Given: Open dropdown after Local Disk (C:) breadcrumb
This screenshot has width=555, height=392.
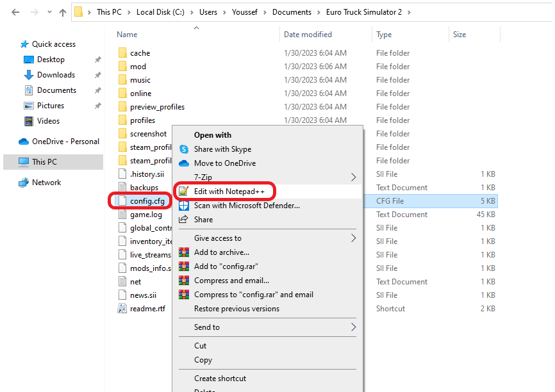Looking at the screenshot, I should click(x=192, y=12).
